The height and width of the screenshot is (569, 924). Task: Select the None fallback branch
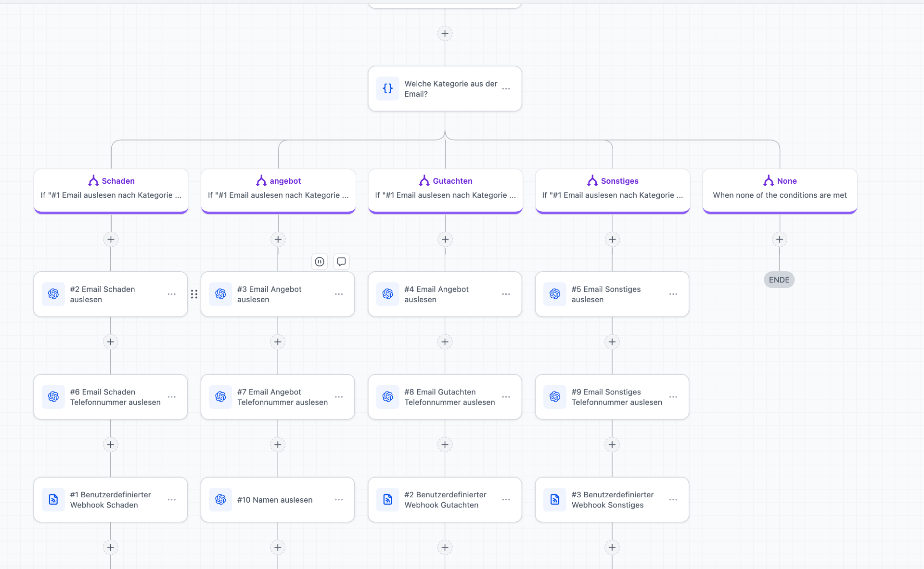click(x=780, y=191)
